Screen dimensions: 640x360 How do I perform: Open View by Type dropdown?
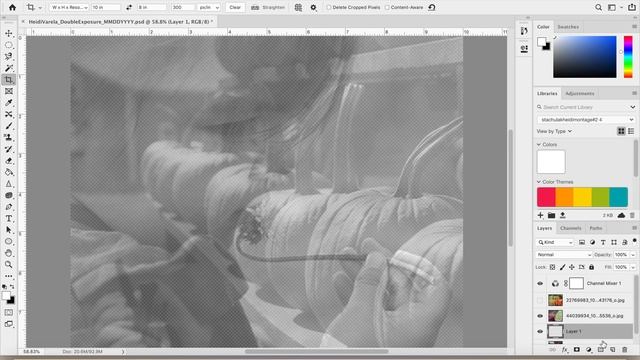click(554, 131)
